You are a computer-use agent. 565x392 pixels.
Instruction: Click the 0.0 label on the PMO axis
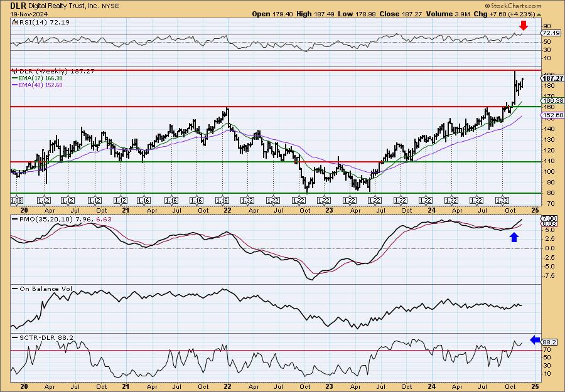tap(549, 248)
